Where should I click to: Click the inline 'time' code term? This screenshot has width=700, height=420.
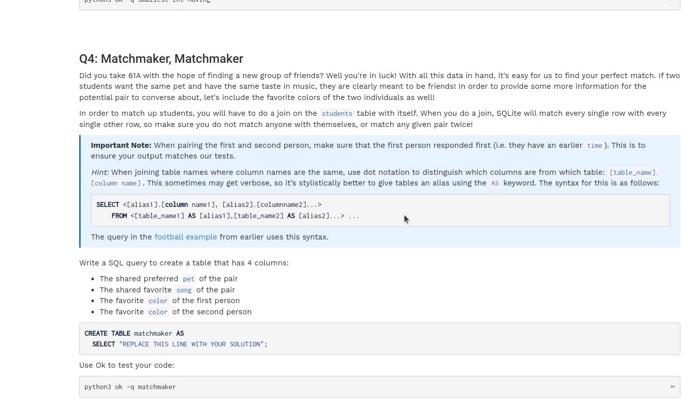594,146
